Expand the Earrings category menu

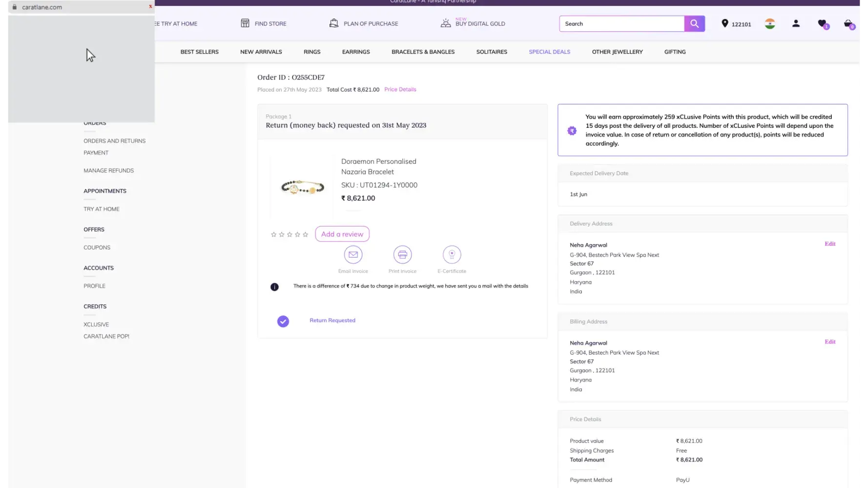356,52
